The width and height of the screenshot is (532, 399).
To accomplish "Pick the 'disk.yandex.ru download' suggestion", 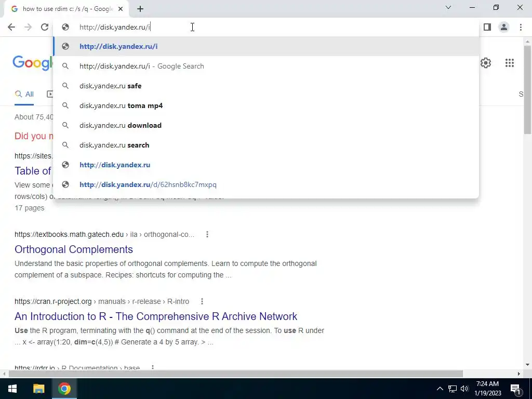I will (267, 125).
